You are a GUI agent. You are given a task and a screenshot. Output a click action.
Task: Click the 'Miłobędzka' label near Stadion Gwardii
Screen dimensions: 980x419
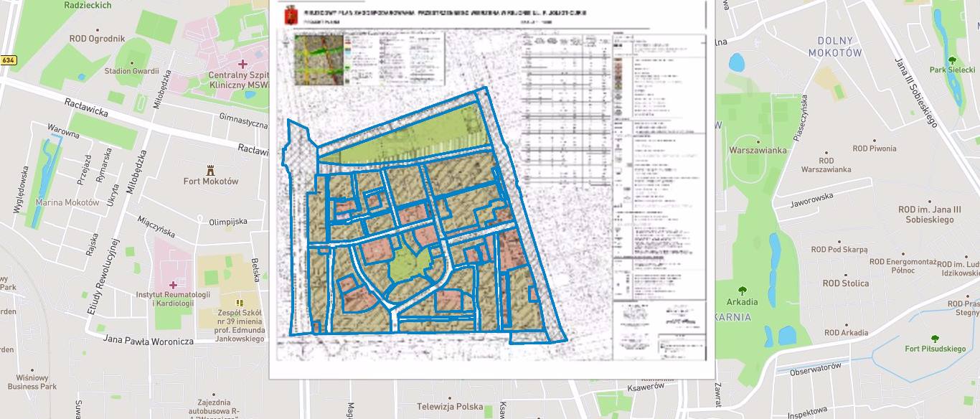[162, 90]
